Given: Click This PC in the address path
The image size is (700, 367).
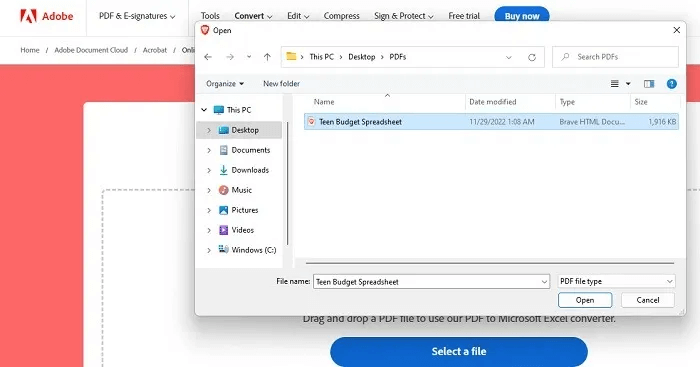Looking at the screenshot, I should (321, 57).
